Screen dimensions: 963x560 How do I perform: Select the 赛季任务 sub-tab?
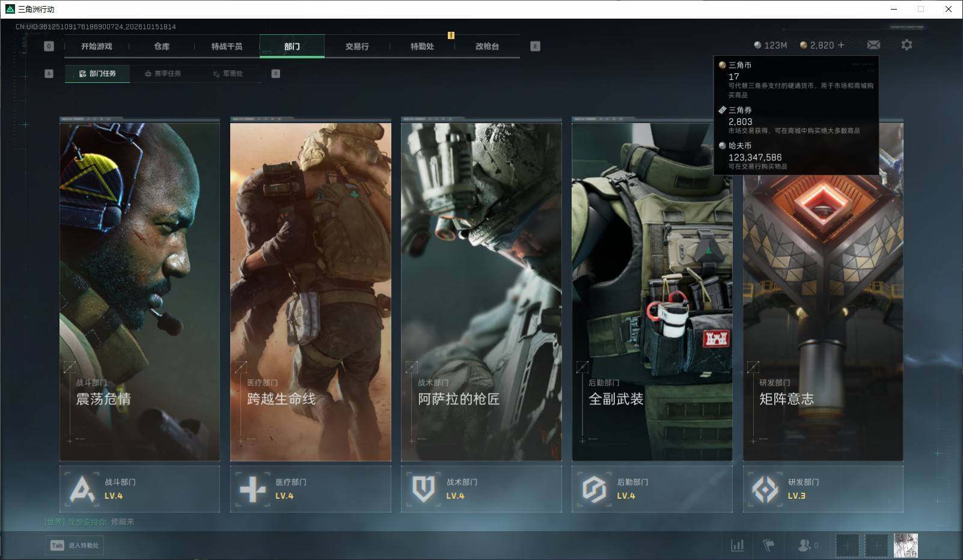(x=163, y=73)
